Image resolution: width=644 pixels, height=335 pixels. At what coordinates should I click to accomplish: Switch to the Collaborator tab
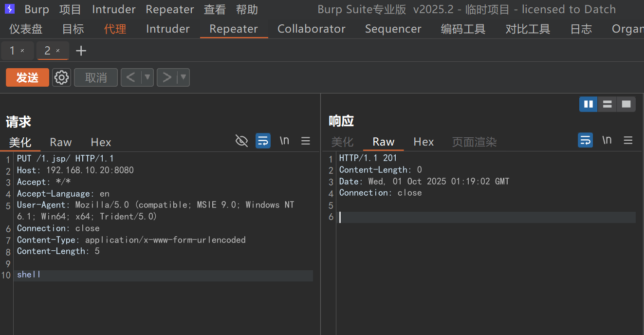coord(311,29)
